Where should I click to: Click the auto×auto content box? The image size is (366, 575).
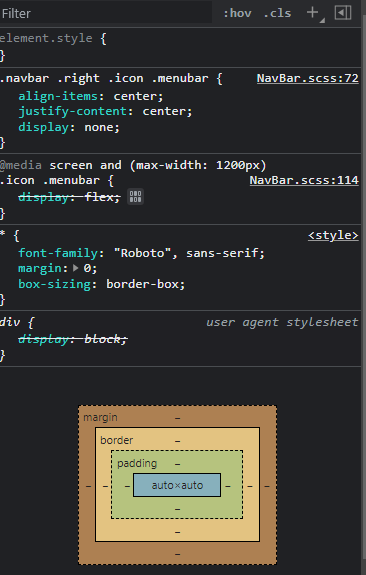coord(177,485)
